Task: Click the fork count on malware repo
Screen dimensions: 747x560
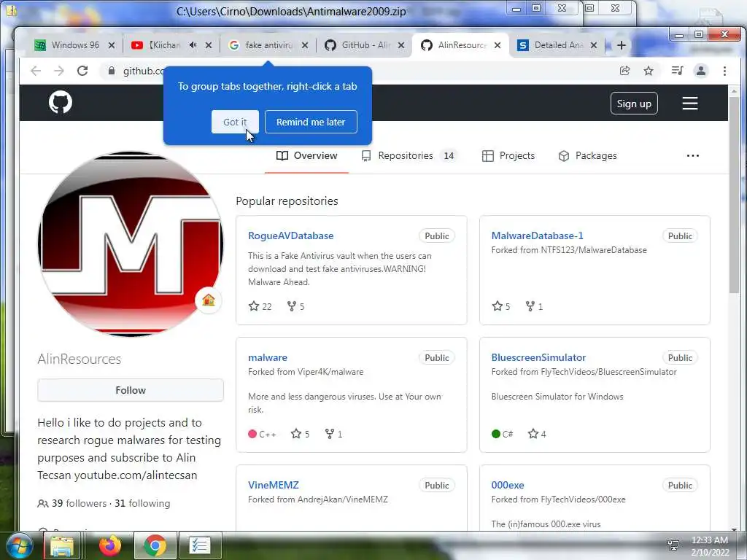Action: (333, 434)
